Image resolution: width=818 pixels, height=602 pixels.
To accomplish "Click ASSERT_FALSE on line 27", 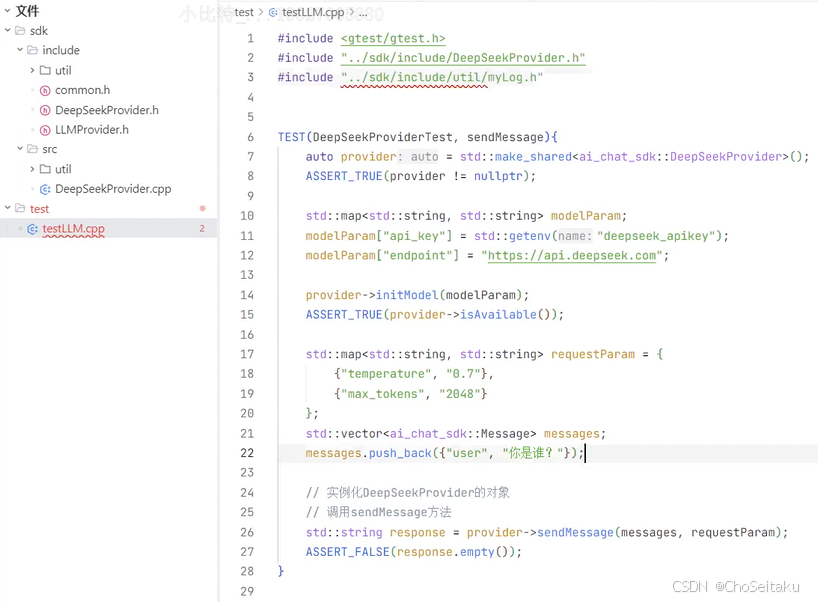I will (x=347, y=552).
